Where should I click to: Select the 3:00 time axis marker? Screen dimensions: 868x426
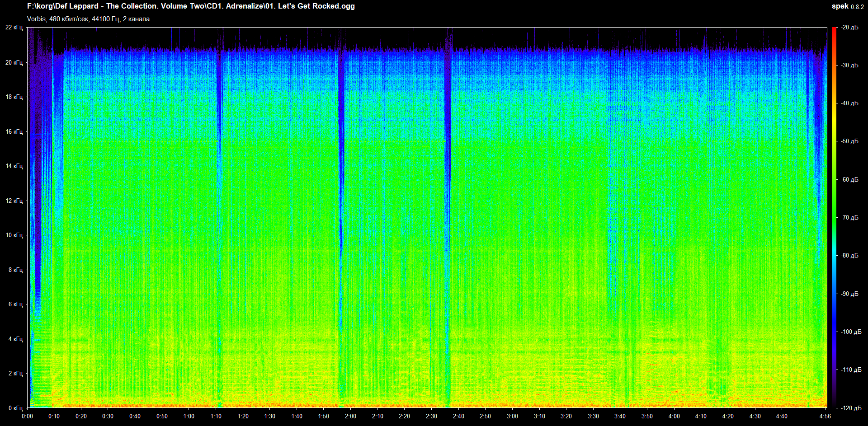[x=512, y=416]
